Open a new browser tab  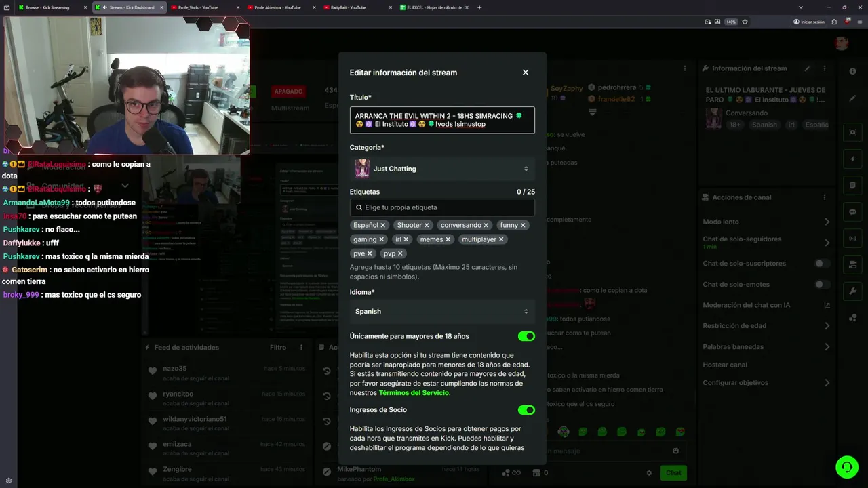click(479, 7)
